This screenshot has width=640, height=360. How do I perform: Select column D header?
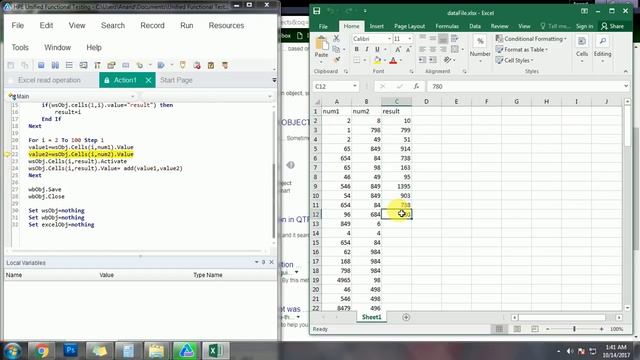point(426,101)
